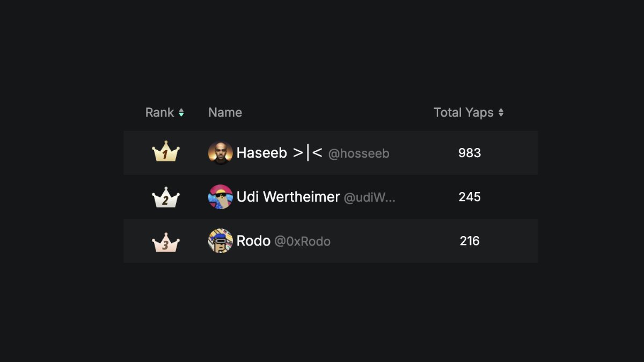Screen dimensions: 644x362
Task: Visit the truncated @udiW... handle
Action: pyautogui.click(x=370, y=198)
